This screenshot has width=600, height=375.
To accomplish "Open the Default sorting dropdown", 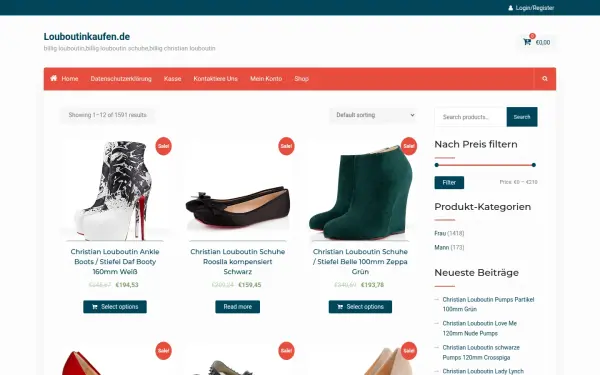I will (374, 115).
